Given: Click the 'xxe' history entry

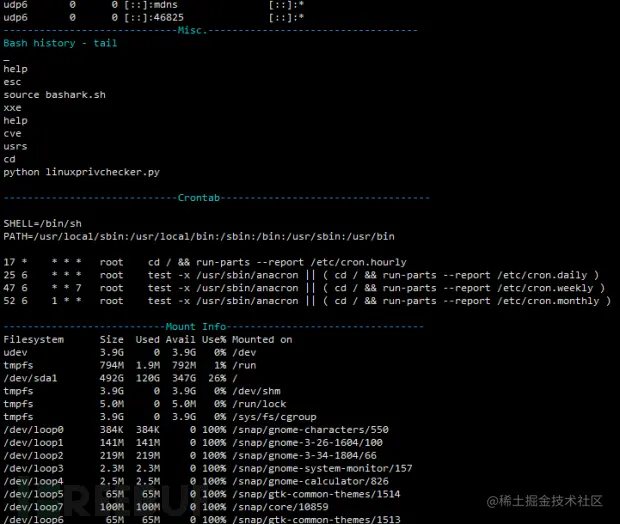Looking at the screenshot, I should 12,108.
